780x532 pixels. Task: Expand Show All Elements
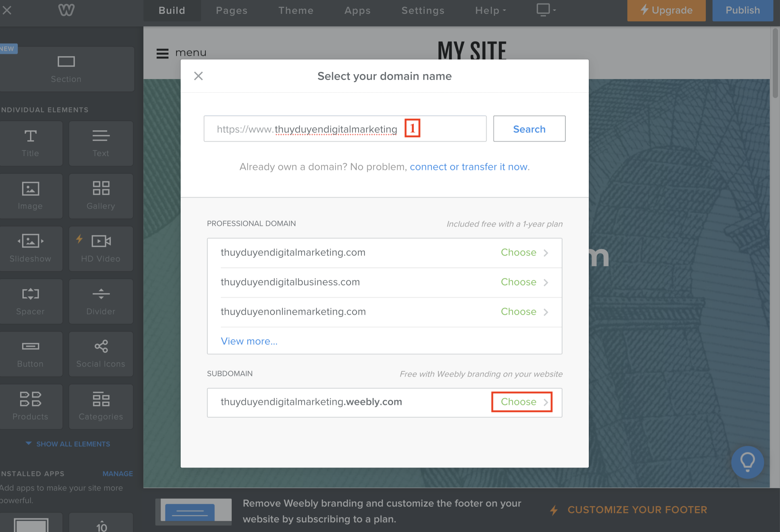point(68,444)
